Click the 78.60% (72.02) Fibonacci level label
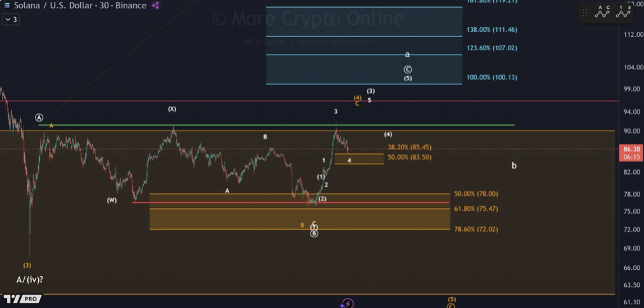 point(475,229)
